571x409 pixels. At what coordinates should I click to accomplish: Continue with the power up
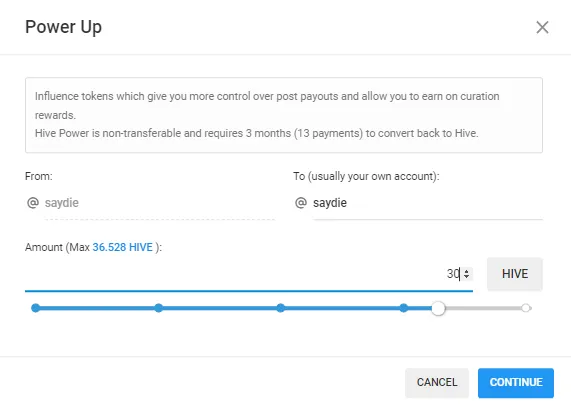tap(516, 382)
